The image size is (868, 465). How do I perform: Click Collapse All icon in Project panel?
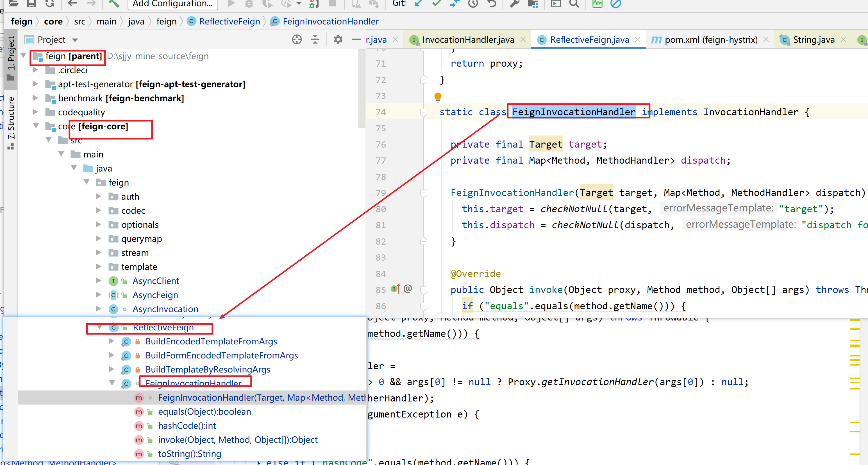(x=315, y=40)
